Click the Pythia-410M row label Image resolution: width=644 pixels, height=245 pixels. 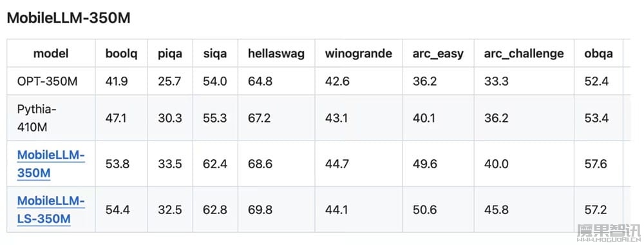coord(37,119)
